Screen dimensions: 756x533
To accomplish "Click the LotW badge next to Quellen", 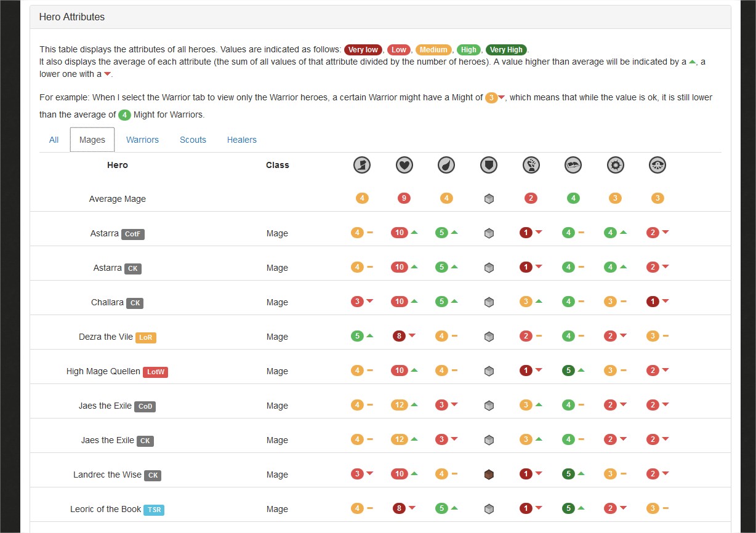I will [155, 372].
